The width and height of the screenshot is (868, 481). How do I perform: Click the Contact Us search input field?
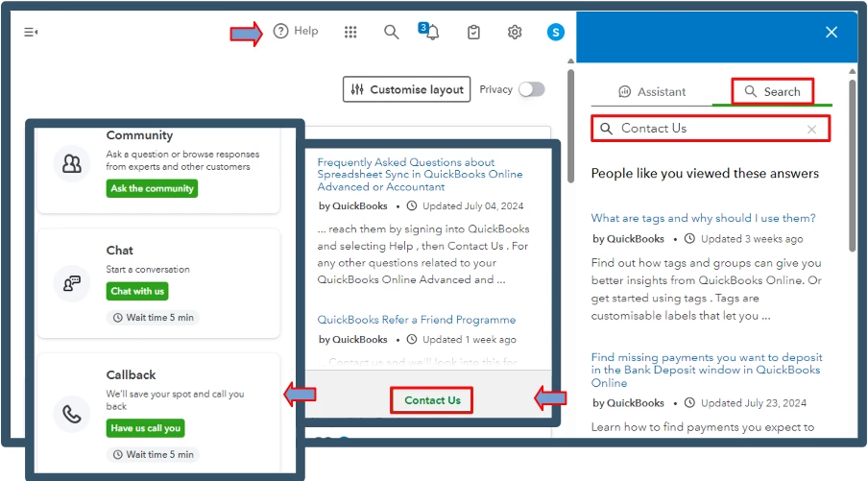pyautogui.click(x=711, y=129)
